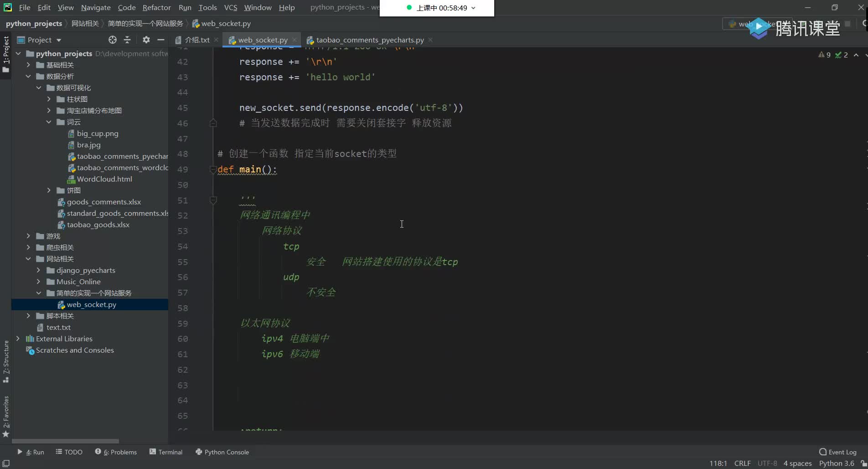Collapse the 数据可视化 folder
868x469 pixels.
[x=39, y=88]
